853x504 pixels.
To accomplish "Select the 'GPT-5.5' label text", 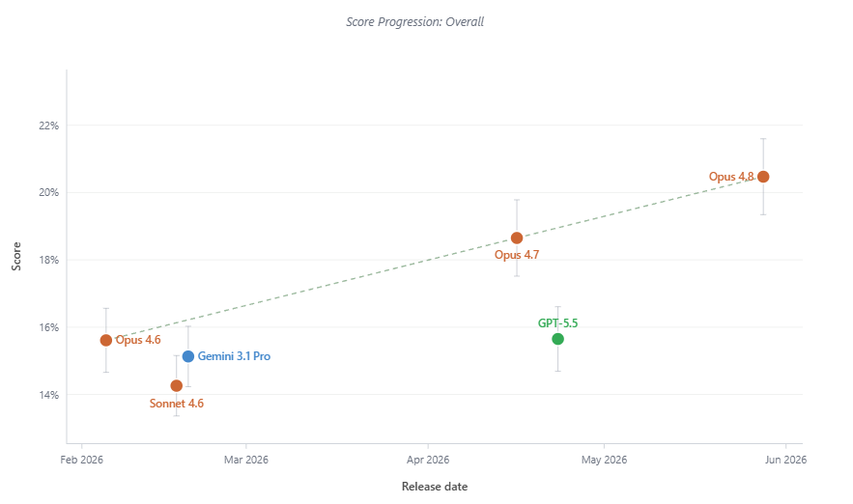I will click(x=557, y=322).
